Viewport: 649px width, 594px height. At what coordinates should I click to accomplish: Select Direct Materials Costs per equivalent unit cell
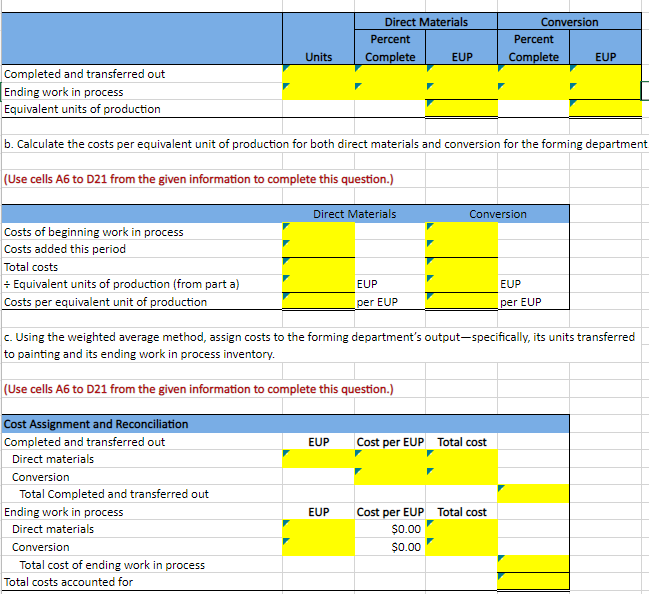tap(318, 301)
